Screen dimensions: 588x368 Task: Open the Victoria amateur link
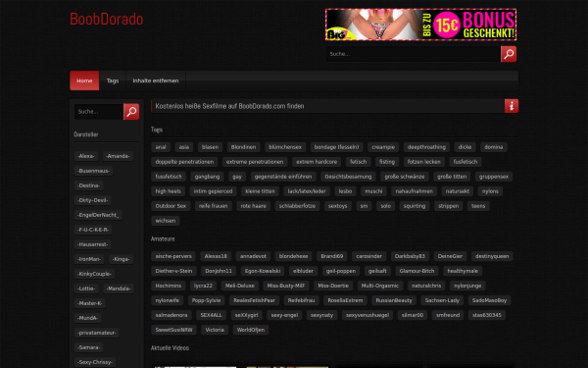pos(215,330)
